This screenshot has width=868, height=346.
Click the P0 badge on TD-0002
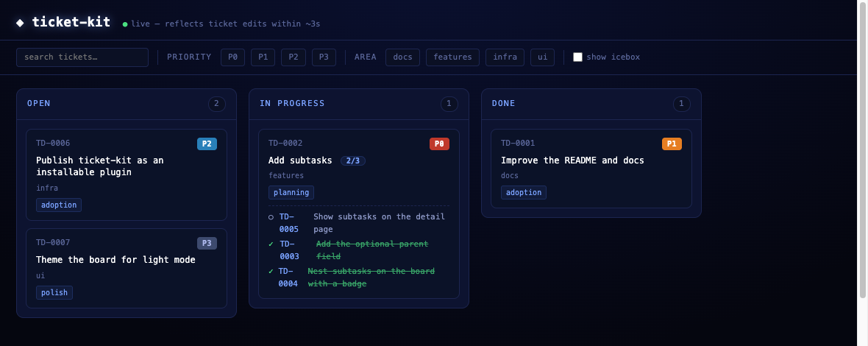pos(440,144)
